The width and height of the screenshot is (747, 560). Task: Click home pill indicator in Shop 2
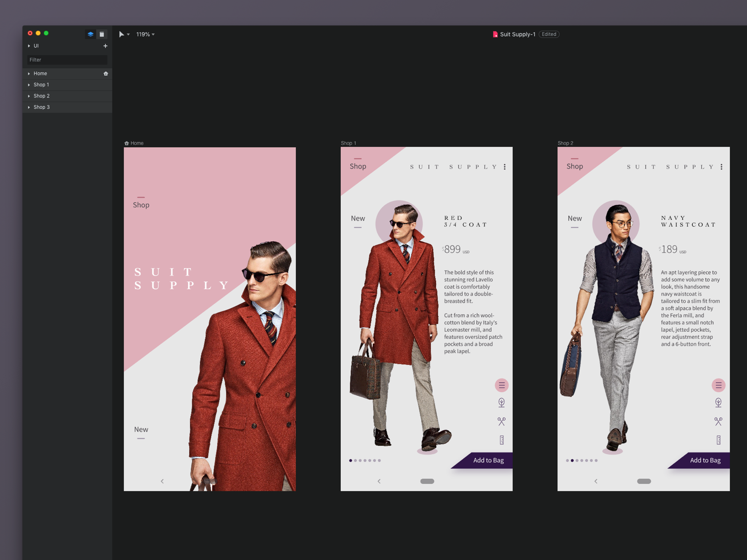[x=644, y=481]
